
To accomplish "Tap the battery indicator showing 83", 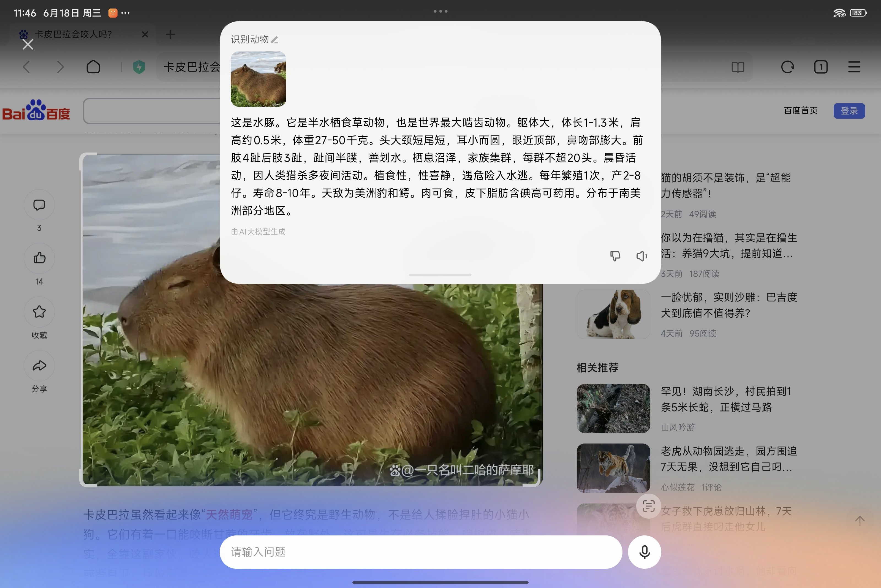I will click(x=858, y=13).
